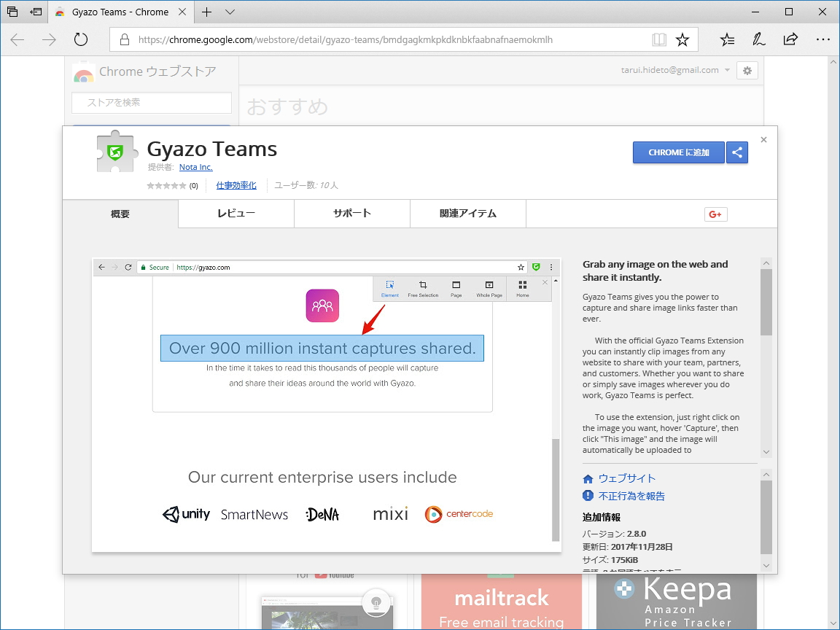Open the Chrome Web Store settings gear

[x=747, y=71]
